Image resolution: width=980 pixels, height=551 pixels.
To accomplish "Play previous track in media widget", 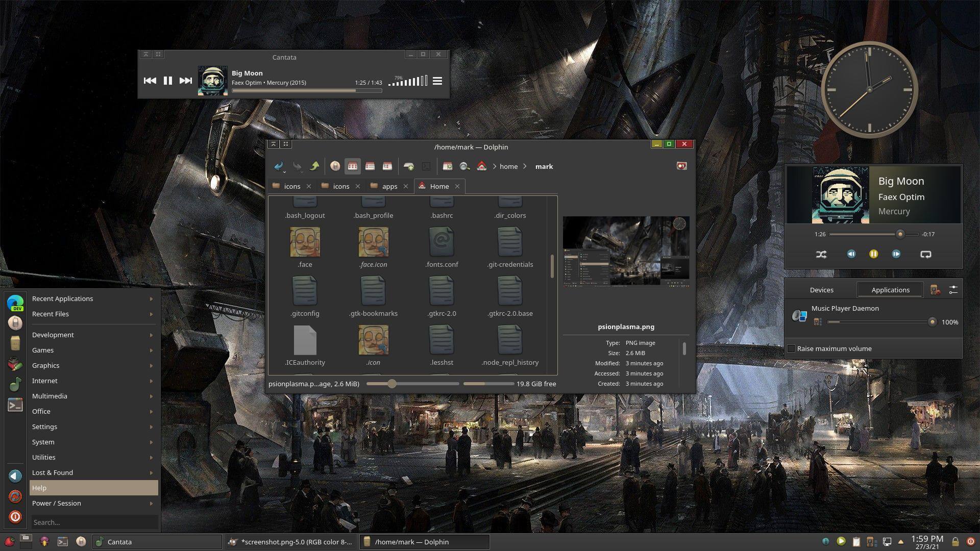I will tap(851, 254).
